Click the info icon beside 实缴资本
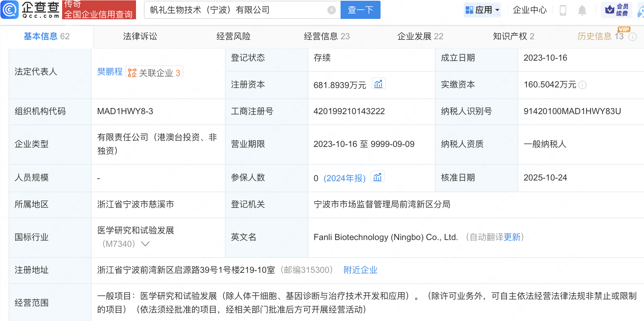The width and height of the screenshot is (644, 321). [583, 85]
